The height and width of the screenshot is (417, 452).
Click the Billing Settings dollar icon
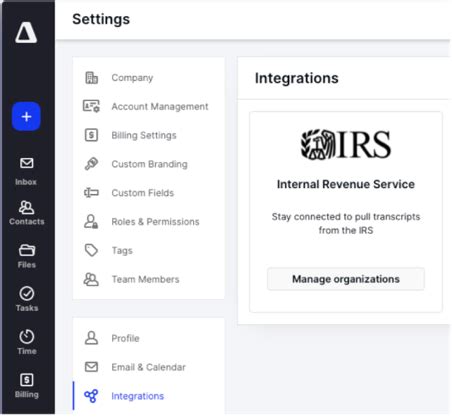(91, 135)
